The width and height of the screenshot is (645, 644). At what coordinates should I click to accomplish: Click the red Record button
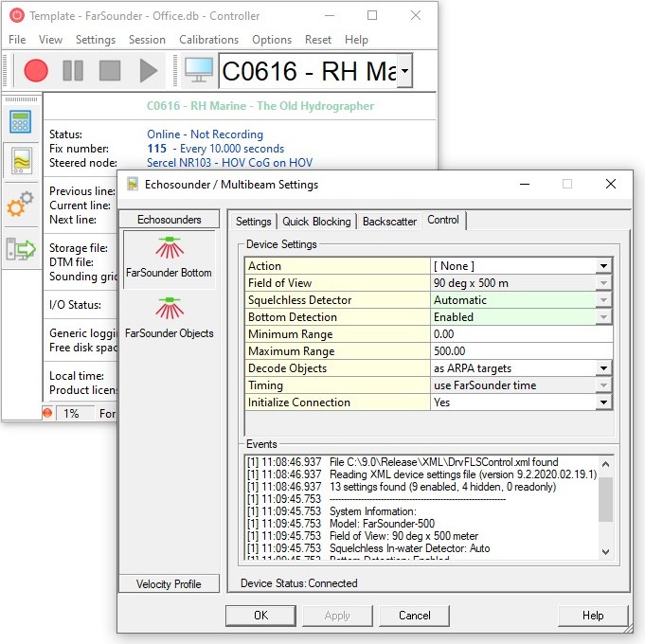[x=36, y=71]
